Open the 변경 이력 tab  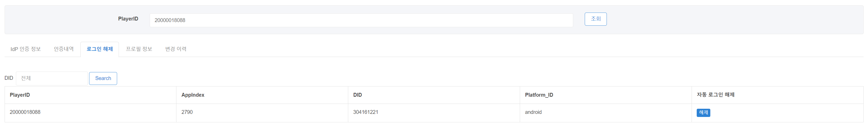(x=176, y=49)
